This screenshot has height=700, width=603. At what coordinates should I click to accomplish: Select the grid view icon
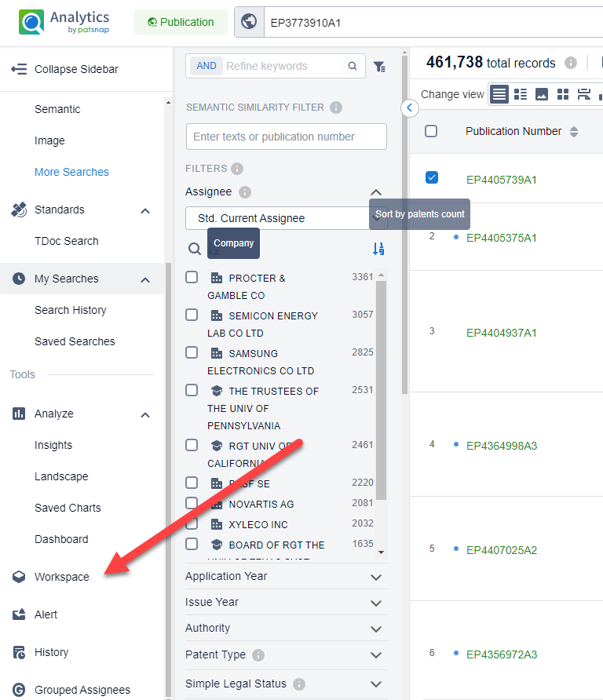[x=563, y=94]
